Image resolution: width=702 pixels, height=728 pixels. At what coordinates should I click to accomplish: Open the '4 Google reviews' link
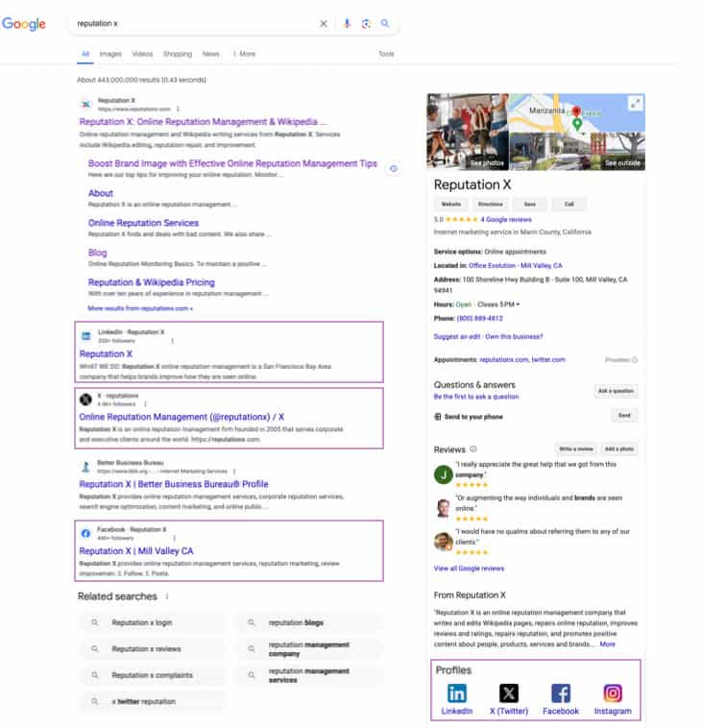506,219
